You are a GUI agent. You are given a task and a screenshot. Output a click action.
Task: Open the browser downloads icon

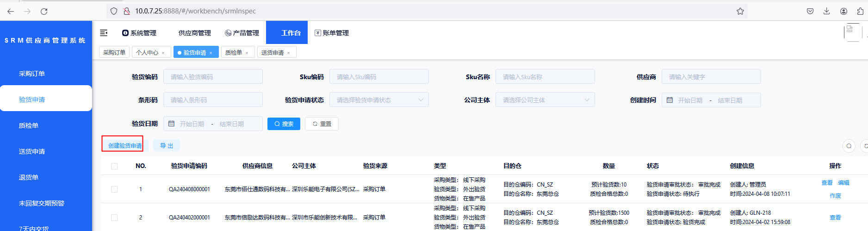(x=826, y=11)
